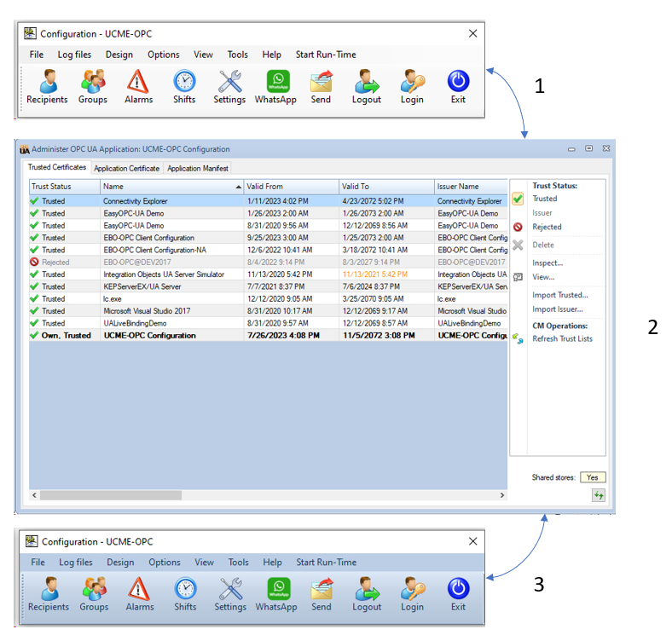
Task: Open Log files menu in top Configuration window
Action: click(74, 55)
